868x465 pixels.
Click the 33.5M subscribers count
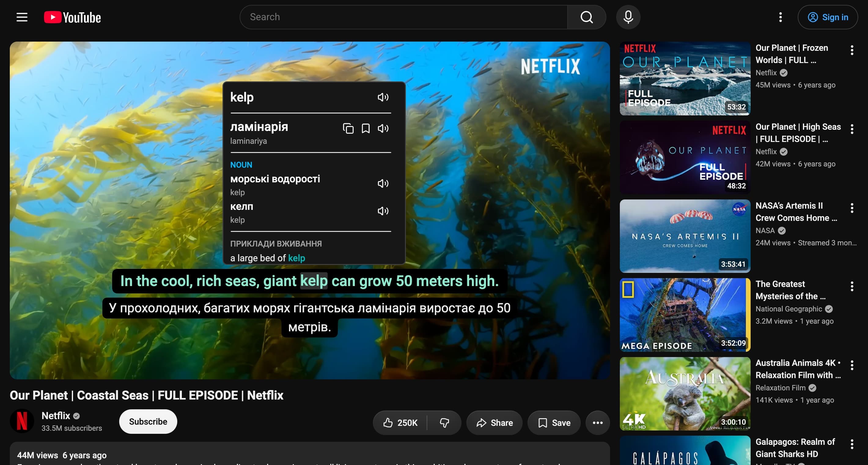tap(72, 428)
